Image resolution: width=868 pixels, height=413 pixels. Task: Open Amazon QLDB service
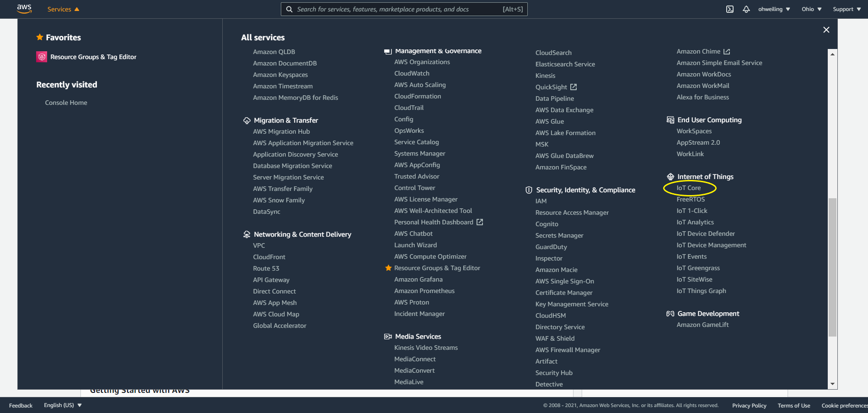click(274, 52)
